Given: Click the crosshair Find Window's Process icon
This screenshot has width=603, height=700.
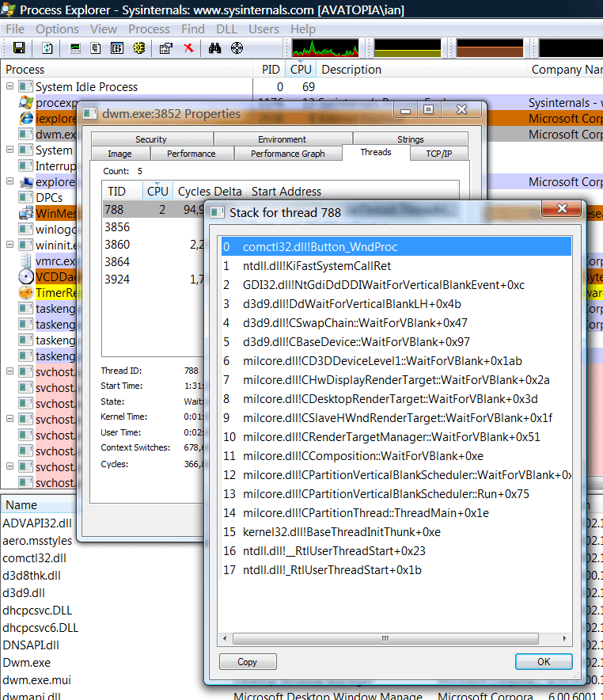Looking at the screenshot, I should (237, 48).
